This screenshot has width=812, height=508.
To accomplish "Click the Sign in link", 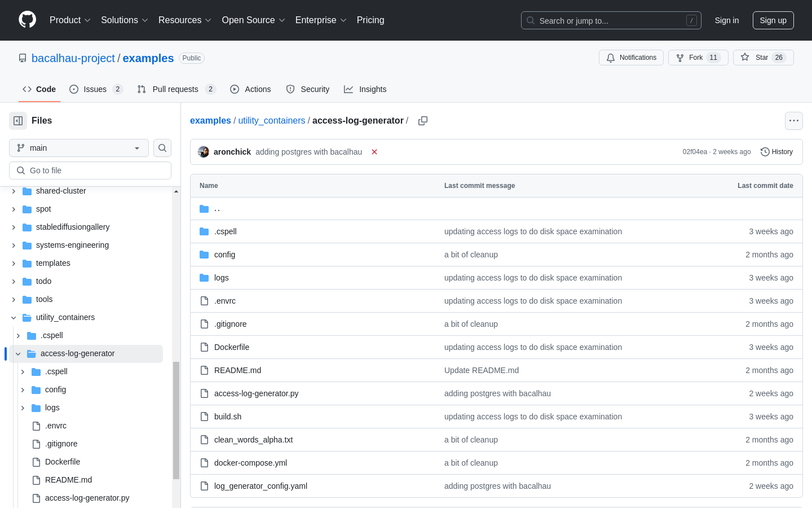I will click(x=727, y=20).
